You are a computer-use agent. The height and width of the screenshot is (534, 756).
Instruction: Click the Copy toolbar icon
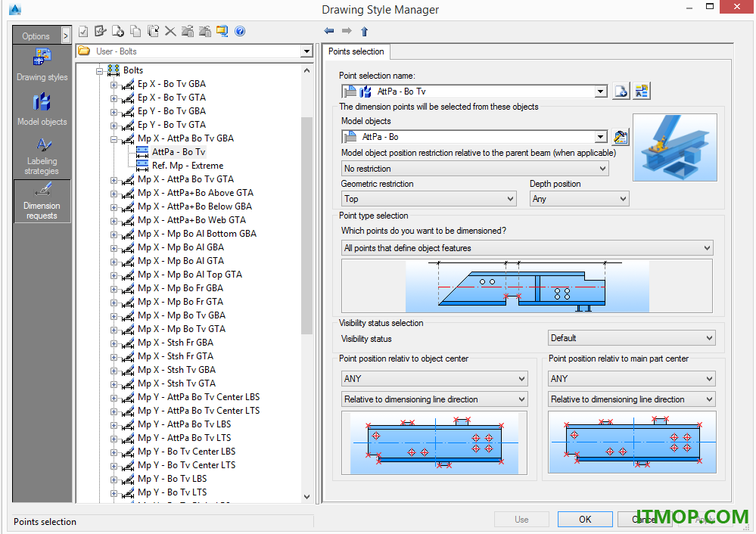pyautogui.click(x=135, y=31)
